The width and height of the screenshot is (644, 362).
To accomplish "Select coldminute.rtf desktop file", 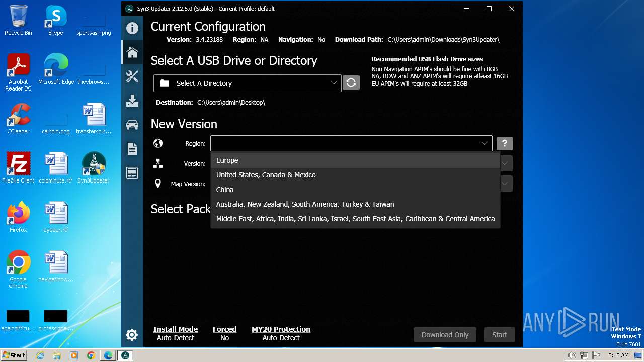I will 56,168.
